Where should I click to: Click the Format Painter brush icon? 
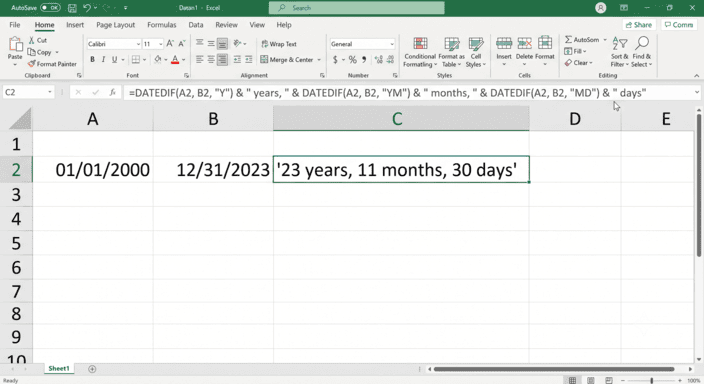click(x=31, y=64)
